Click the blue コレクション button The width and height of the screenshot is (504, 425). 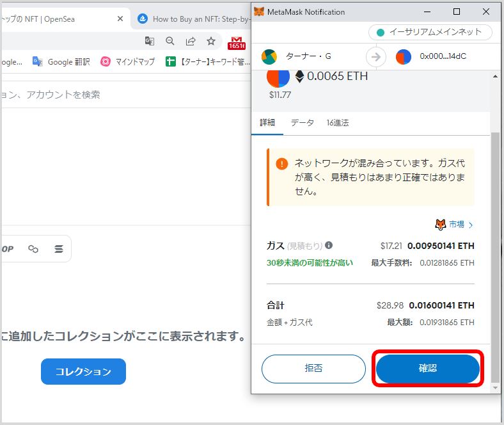pos(83,372)
